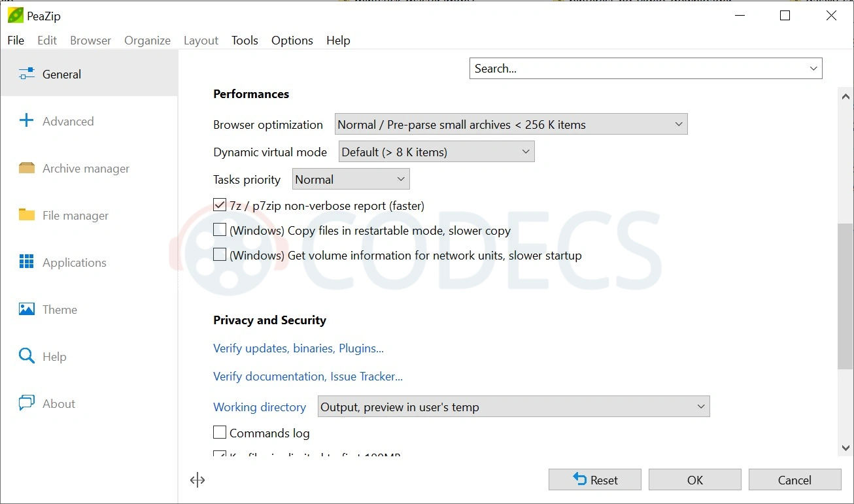Click the vertical scrollbar down arrow
Viewport: 854px width, 504px height.
[845, 448]
